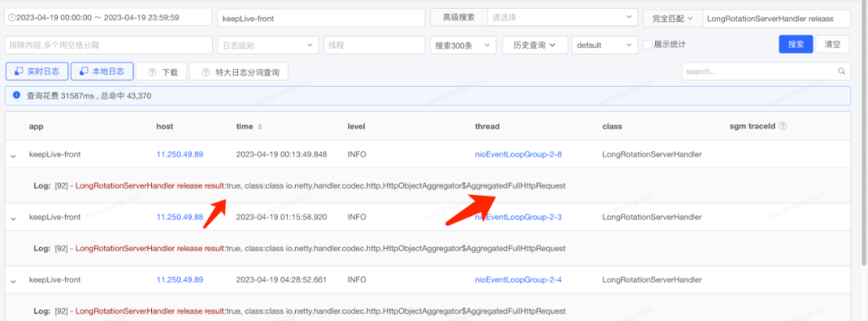Open thread link nioEventLoopGroup-2-4
Image resolution: width=868 pixels, height=321 pixels.
518,279
